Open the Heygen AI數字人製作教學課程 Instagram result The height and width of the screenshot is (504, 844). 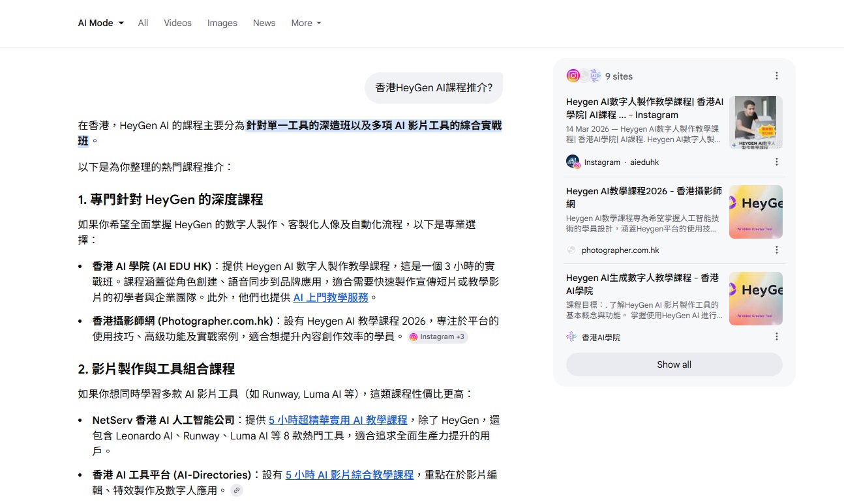click(x=644, y=108)
